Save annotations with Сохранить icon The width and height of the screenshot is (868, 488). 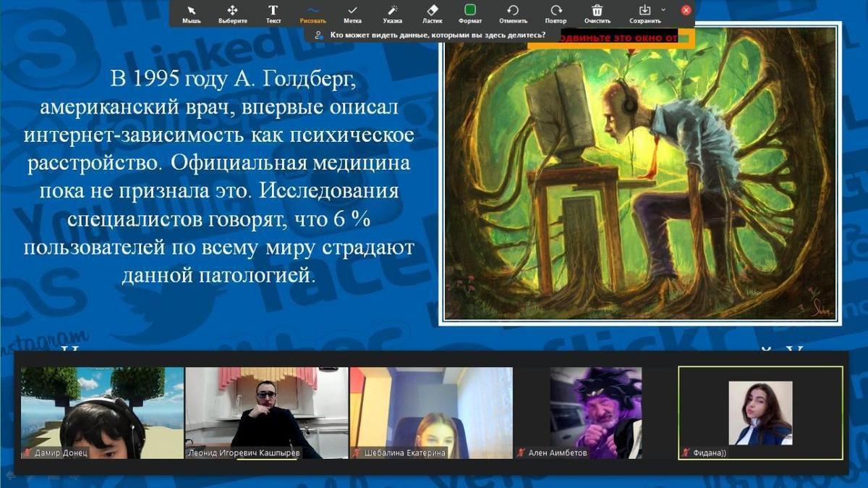[644, 12]
